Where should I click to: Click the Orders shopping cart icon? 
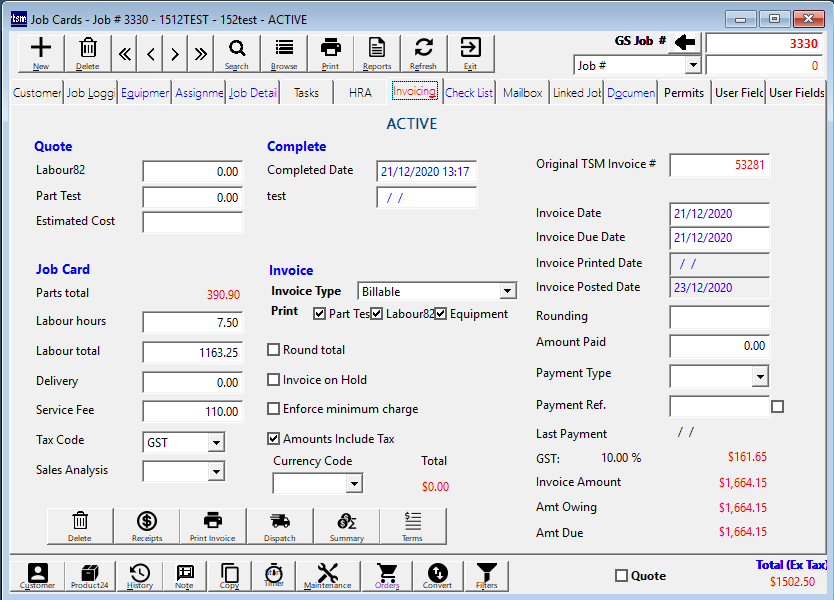[x=387, y=575]
